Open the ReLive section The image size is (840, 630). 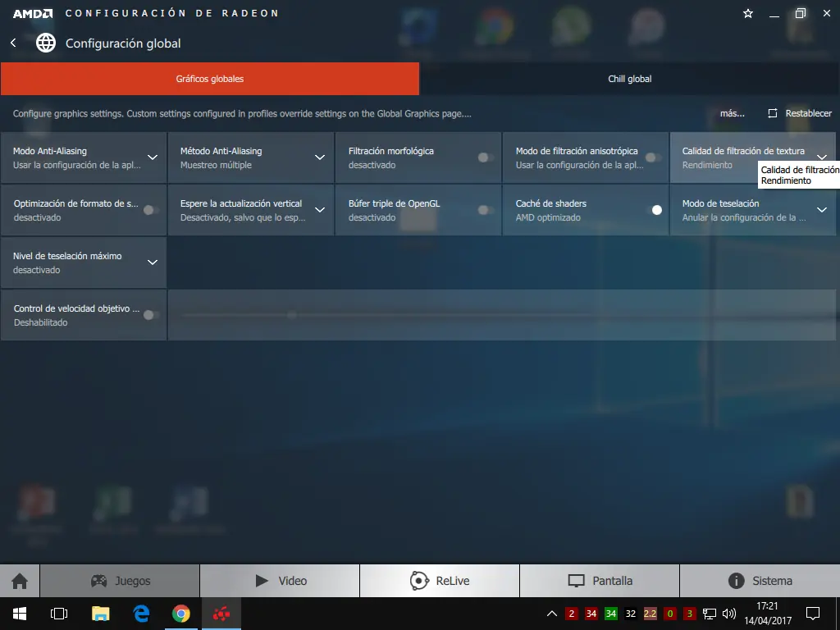440,581
